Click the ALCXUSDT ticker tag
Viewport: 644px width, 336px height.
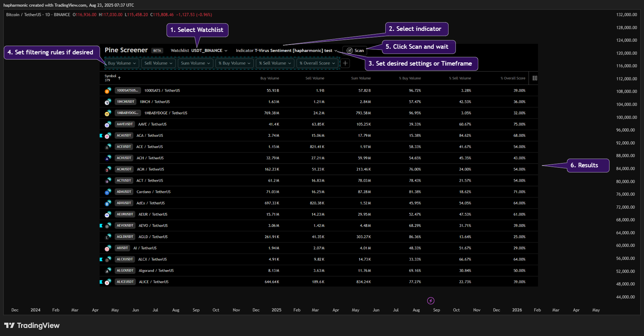[x=125, y=259]
